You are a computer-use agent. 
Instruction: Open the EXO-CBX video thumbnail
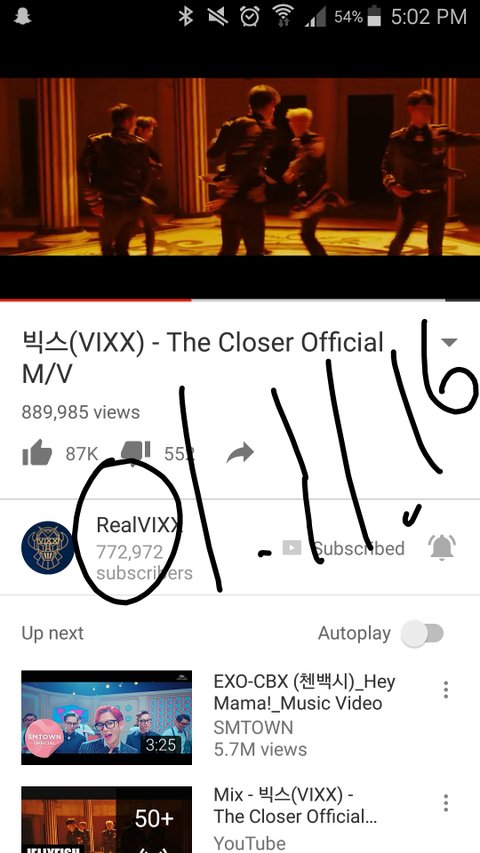pos(107,718)
